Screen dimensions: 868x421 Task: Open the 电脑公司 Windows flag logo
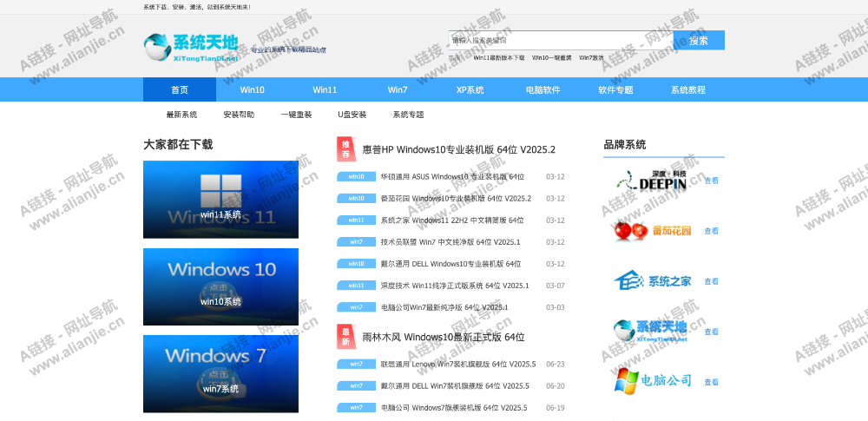click(653, 382)
